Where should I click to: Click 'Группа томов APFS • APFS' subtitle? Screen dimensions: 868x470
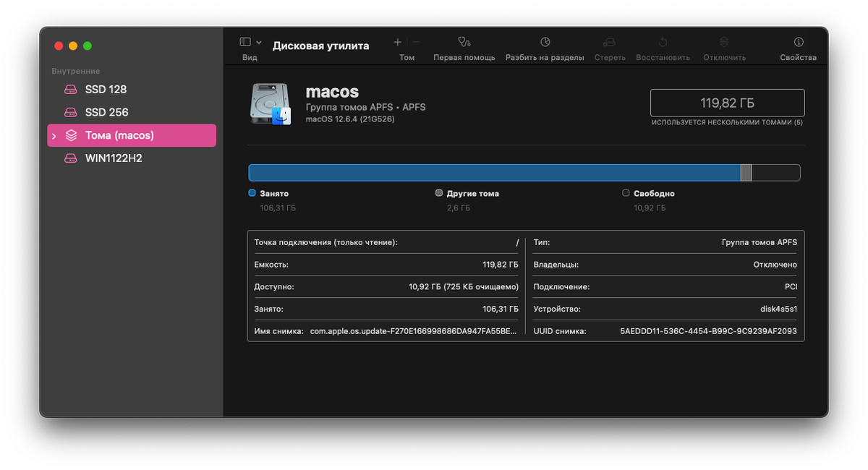366,107
